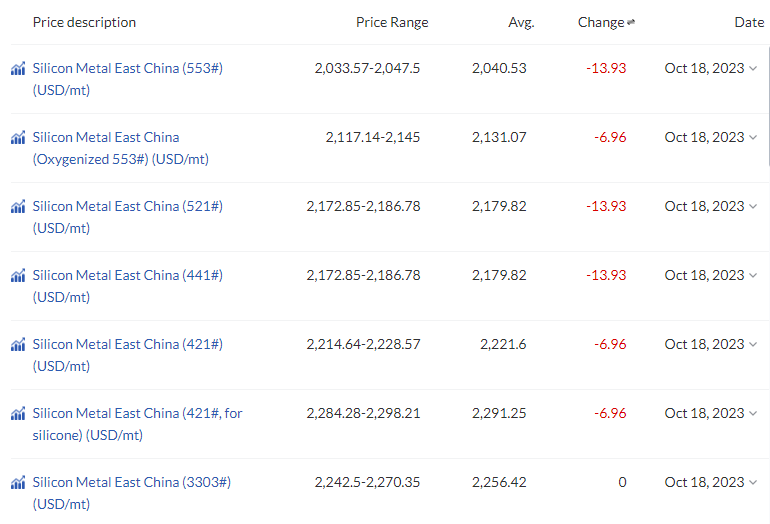Open chart icon for Silicon Metal 521#

click(x=18, y=207)
